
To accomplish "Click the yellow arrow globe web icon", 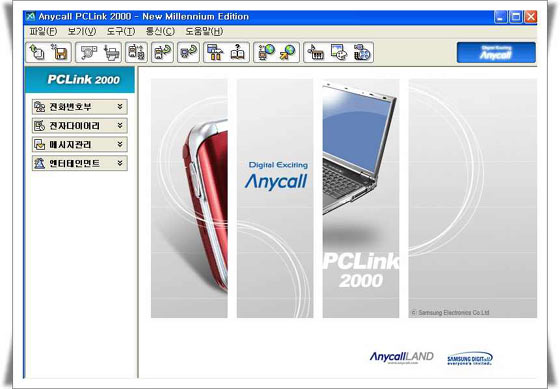I will (x=288, y=53).
